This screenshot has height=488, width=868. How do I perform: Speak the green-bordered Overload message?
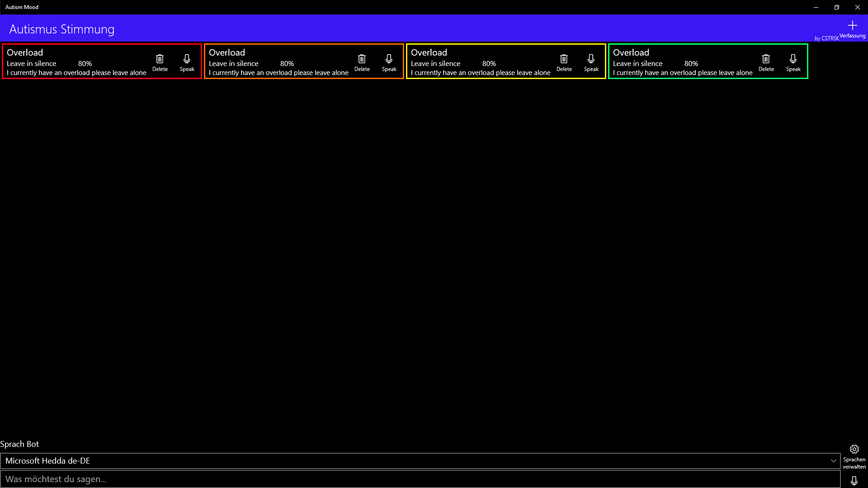(793, 62)
